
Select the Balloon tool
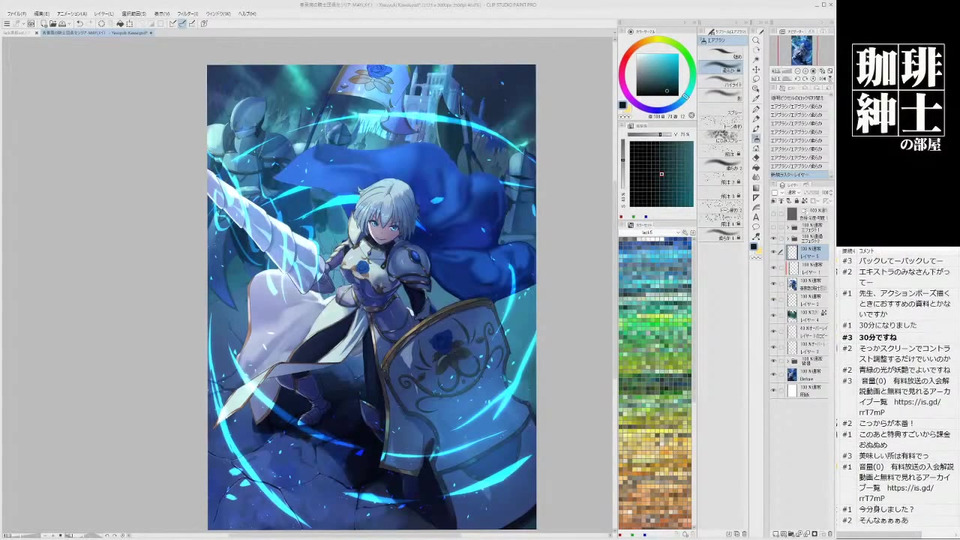tap(756, 227)
